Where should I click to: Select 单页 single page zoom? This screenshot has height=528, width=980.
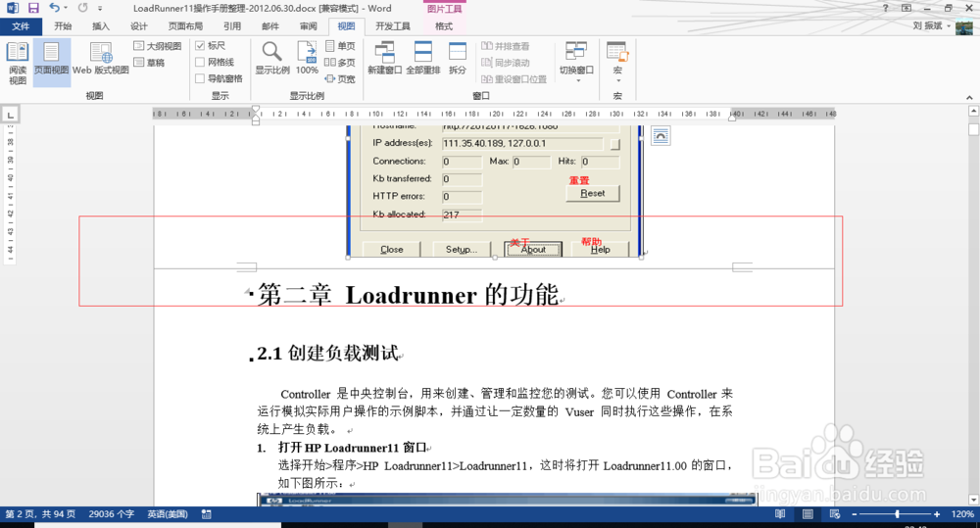point(340,46)
